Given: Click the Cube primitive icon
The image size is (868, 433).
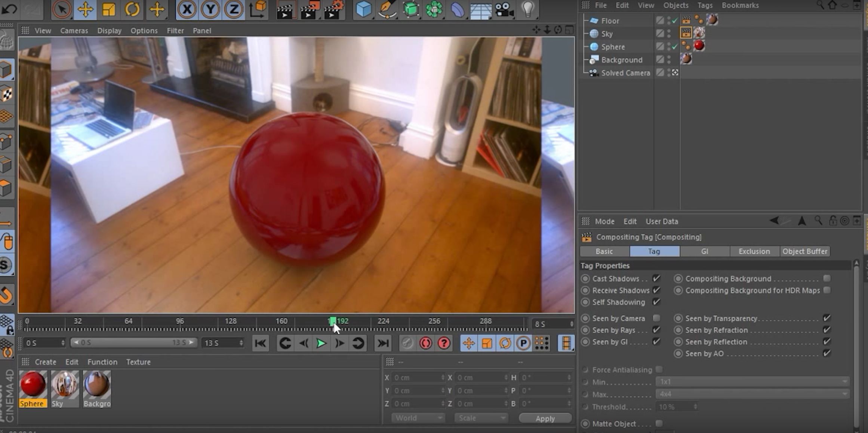Looking at the screenshot, I should pos(363,9).
